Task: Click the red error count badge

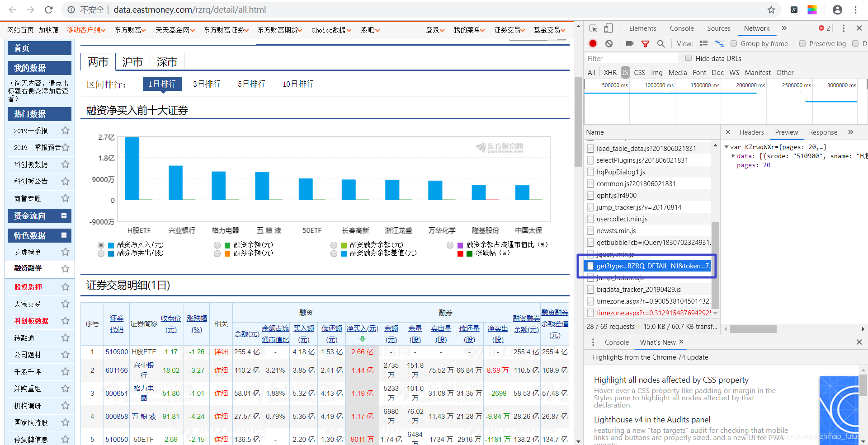Action: click(825, 28)
